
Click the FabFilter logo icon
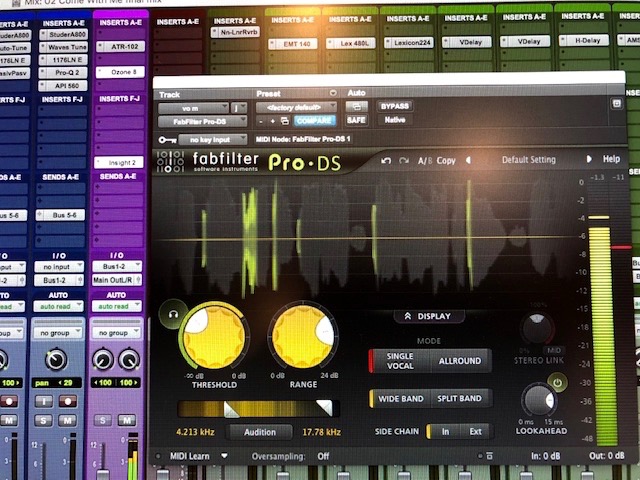point(170,162)
